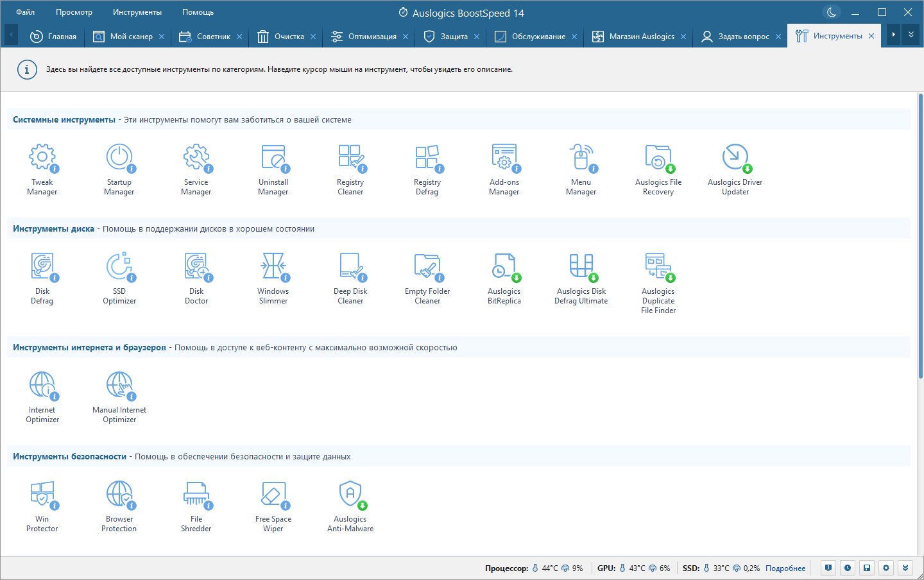Launch the Browser Protection tool
This screenshot has height=580, width=924.
[119, 506]
